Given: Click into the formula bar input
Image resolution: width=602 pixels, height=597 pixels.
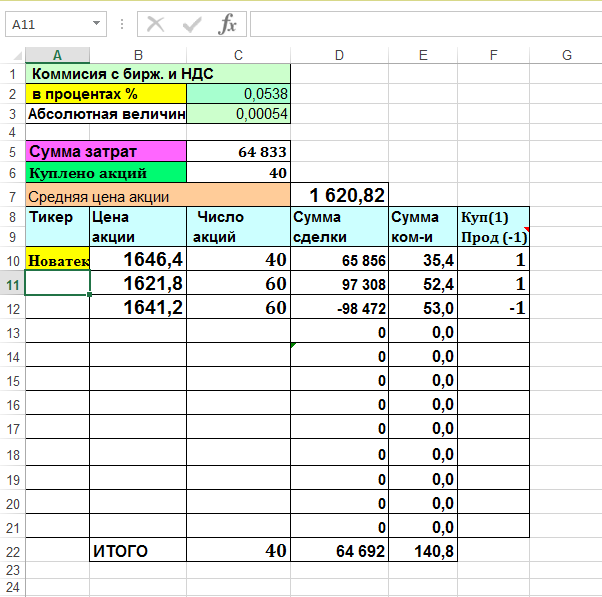Looking at the screenshot, I should (426, 24).
